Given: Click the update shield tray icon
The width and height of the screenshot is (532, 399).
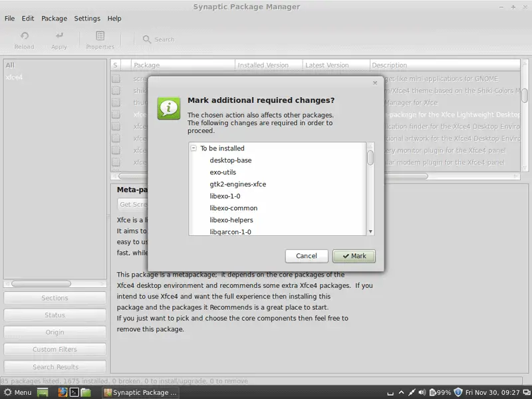Looking at the screenshot, I should point(458,392).
